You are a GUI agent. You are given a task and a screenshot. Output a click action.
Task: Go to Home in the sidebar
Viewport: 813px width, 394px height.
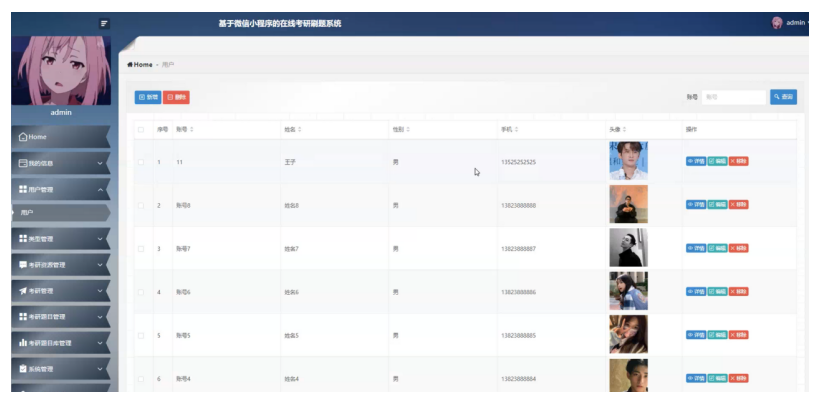[x=61, y=137]
